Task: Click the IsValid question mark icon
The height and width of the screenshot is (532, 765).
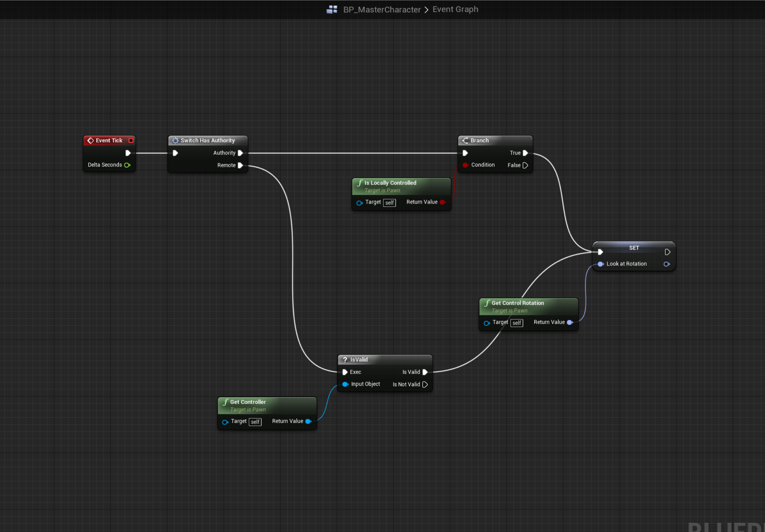Action: click(x=345, y=360)
